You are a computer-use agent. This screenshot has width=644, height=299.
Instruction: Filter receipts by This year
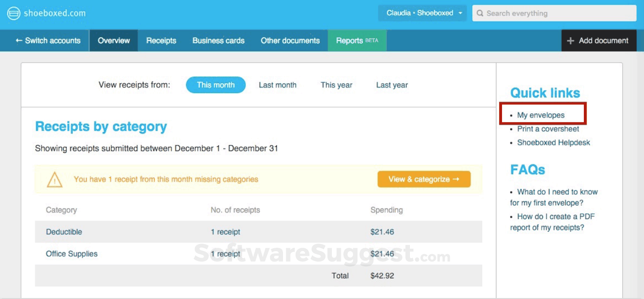click(337, 85)
